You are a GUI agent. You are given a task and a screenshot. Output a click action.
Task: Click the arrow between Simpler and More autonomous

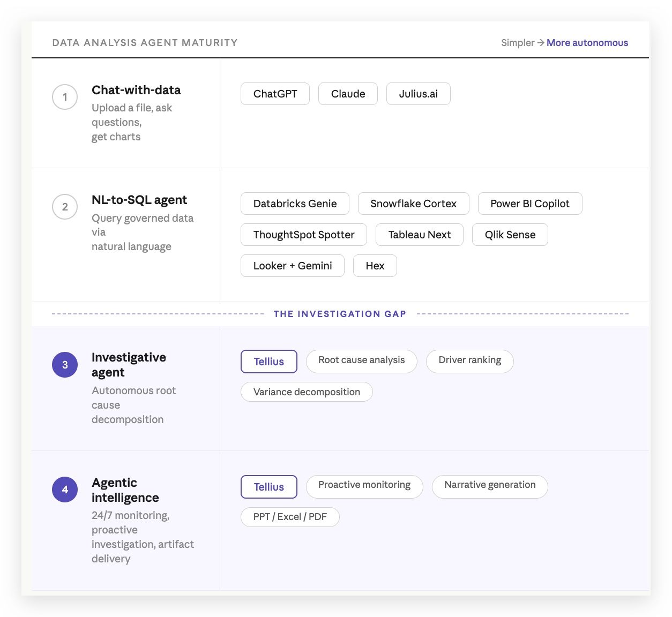541,43
